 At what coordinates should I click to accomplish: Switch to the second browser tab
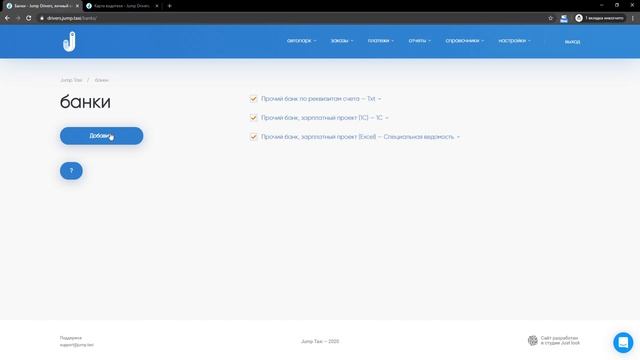click(122, 6)
